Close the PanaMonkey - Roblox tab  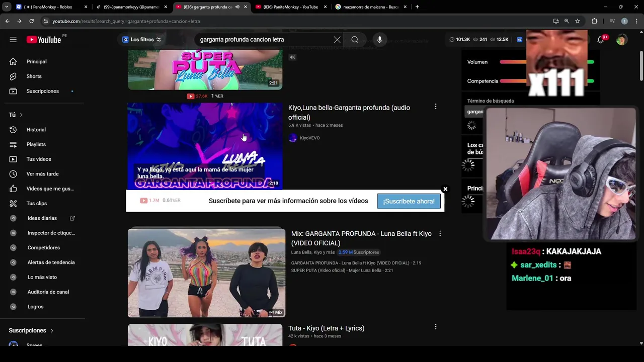coord(86,7)
